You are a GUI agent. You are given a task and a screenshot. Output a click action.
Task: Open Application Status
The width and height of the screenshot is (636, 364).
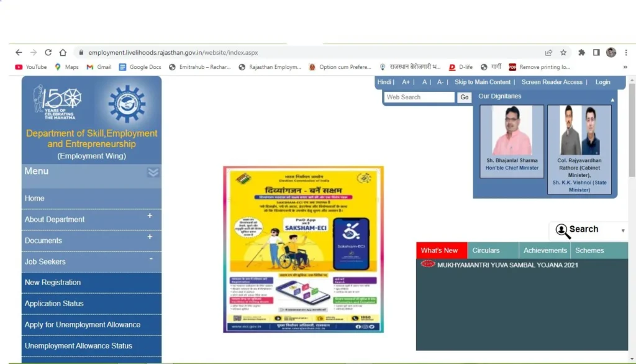pos(91,304)
